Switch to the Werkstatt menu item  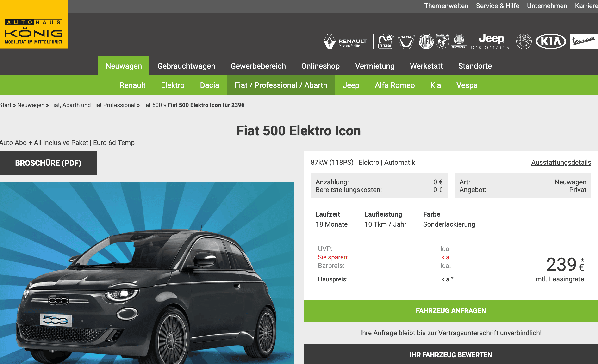(x=426, y=66)
